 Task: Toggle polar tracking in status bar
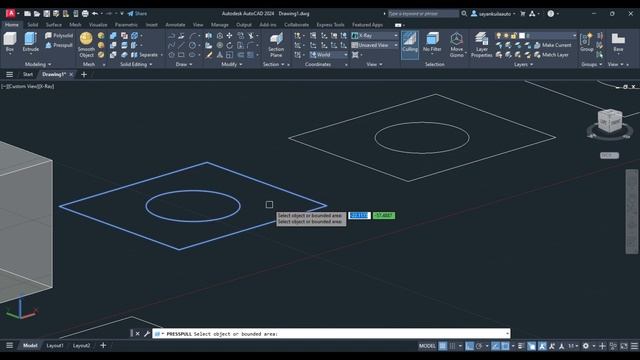[x=479, y=346]
